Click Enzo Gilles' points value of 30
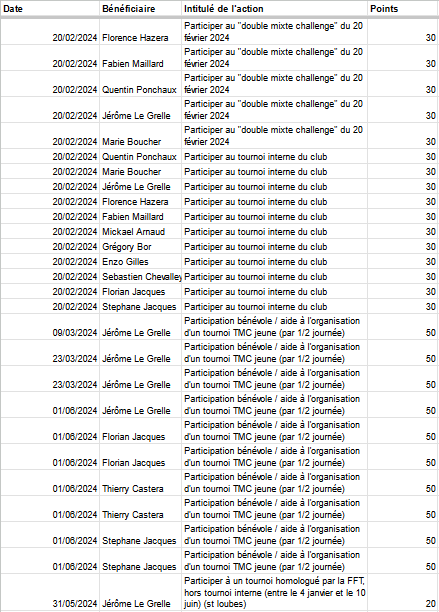This screenshot has height=612, width=439. (403, 262)
